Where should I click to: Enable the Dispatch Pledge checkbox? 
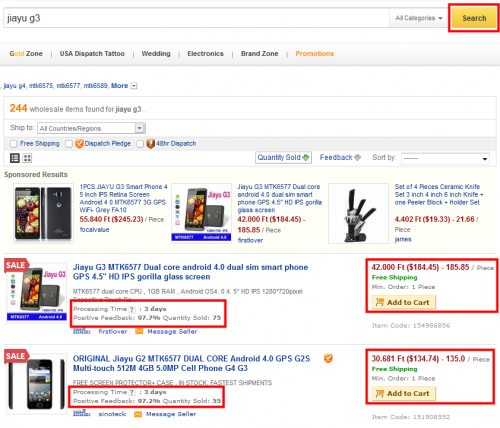click(69, 144)
